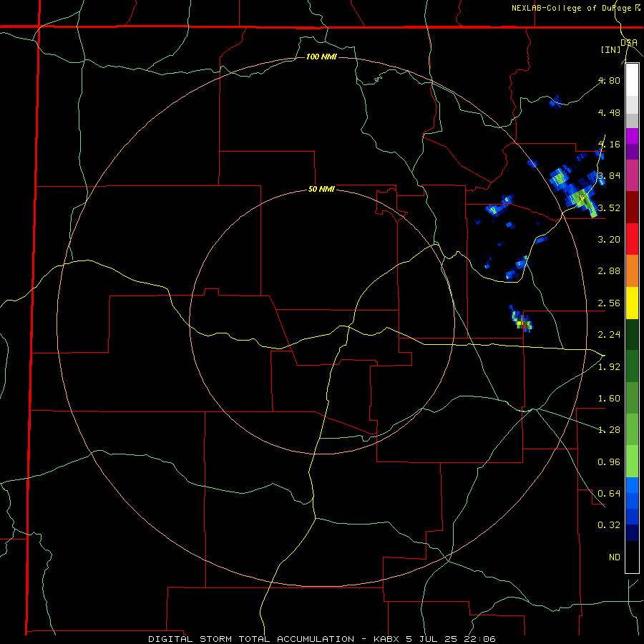
Task: Click the 2.56 legend value
Action: (609, 303)
